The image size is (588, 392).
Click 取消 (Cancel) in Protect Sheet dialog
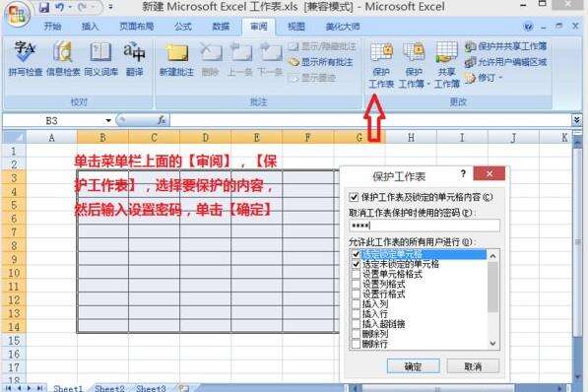[x=473, y=366]
